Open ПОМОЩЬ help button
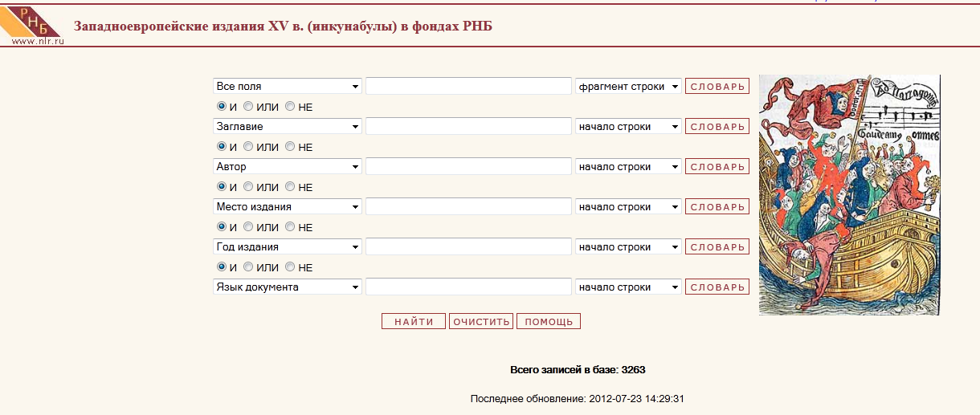Image resolution: width=980 pixels, height=415 pixels. click(x=549, y=322)
